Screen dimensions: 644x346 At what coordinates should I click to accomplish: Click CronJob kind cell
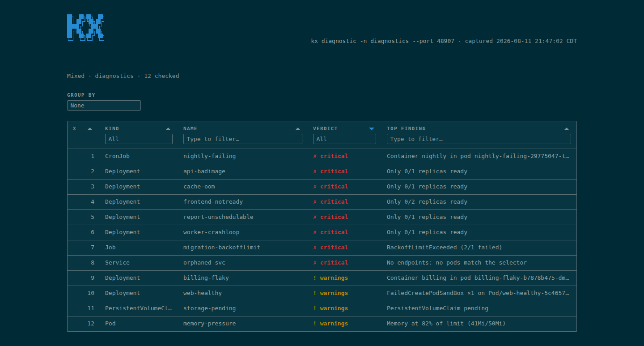coord(117,156)
